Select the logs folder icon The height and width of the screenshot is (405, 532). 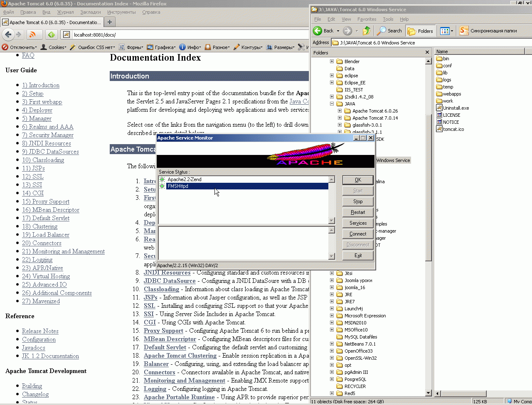pos(439,80)
